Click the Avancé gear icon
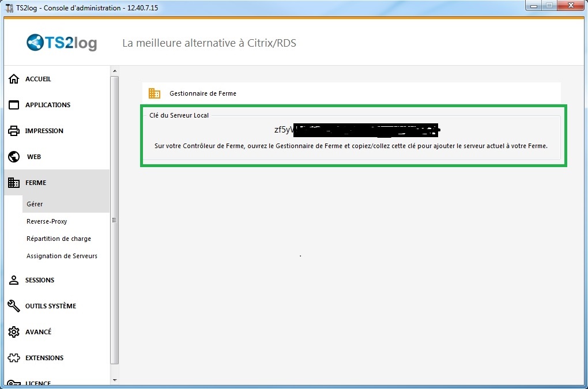 pyautogui.click(x=14, y=332)
